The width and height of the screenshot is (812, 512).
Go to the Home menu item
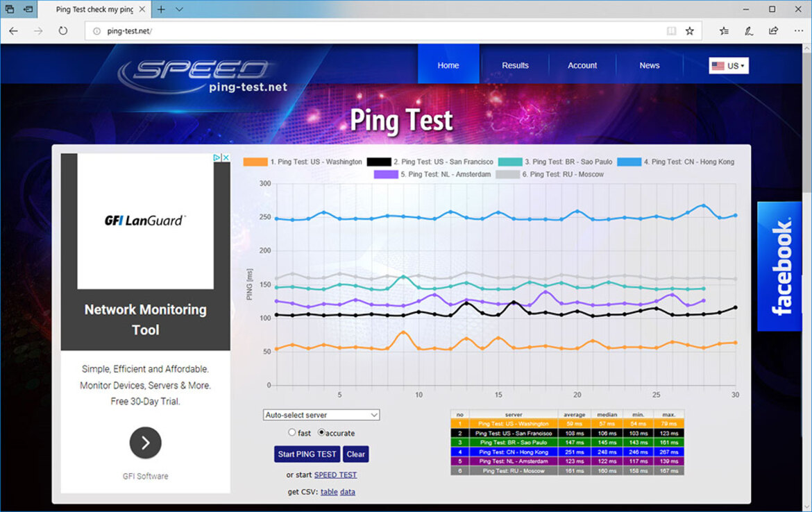click(448, 65)
